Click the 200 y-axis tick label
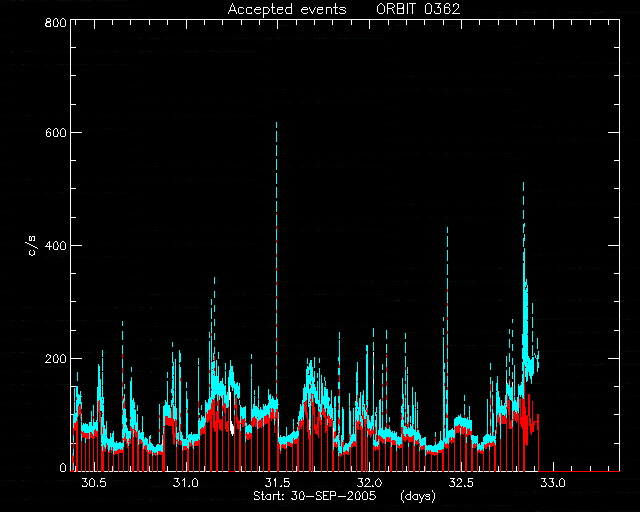Viewport: 640px width, 512px height. click(55, 358)
